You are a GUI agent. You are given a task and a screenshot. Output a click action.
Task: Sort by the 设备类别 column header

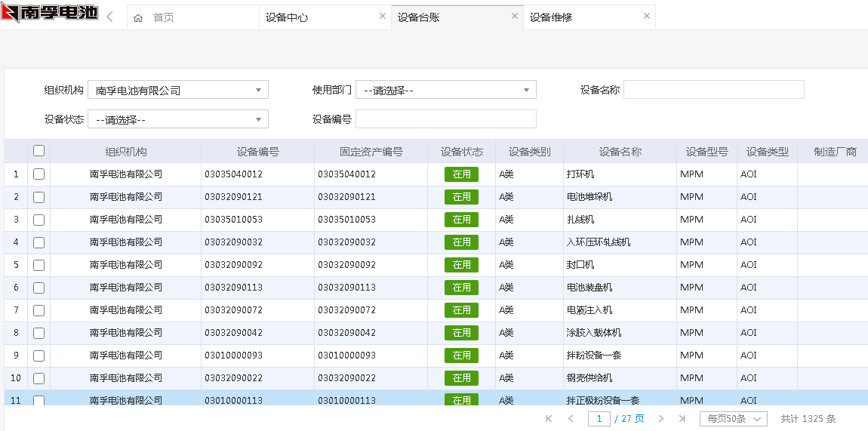click(529, 152)
